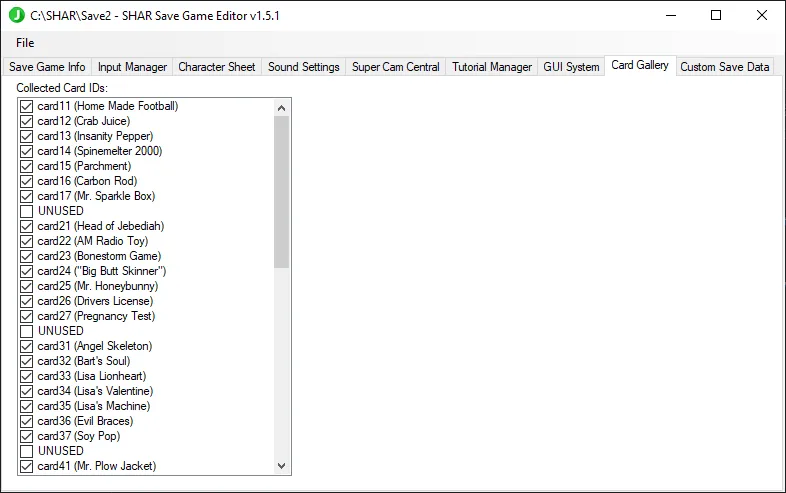Select the Card Gallery tab
Image resolution: width=786 pixels, height=493 pixels.
point(640,65)
